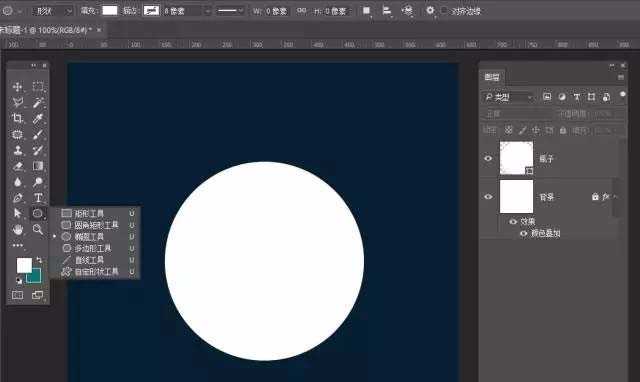Toggle the 颜色叠加 effect visibility

point(523,233)
